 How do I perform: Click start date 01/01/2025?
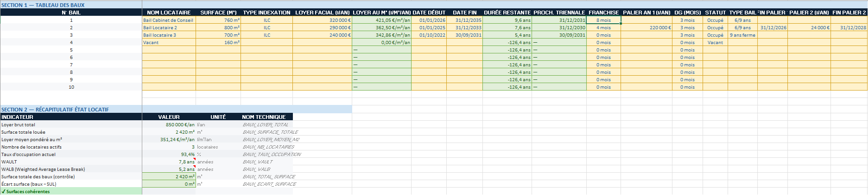tap(429, 27)
